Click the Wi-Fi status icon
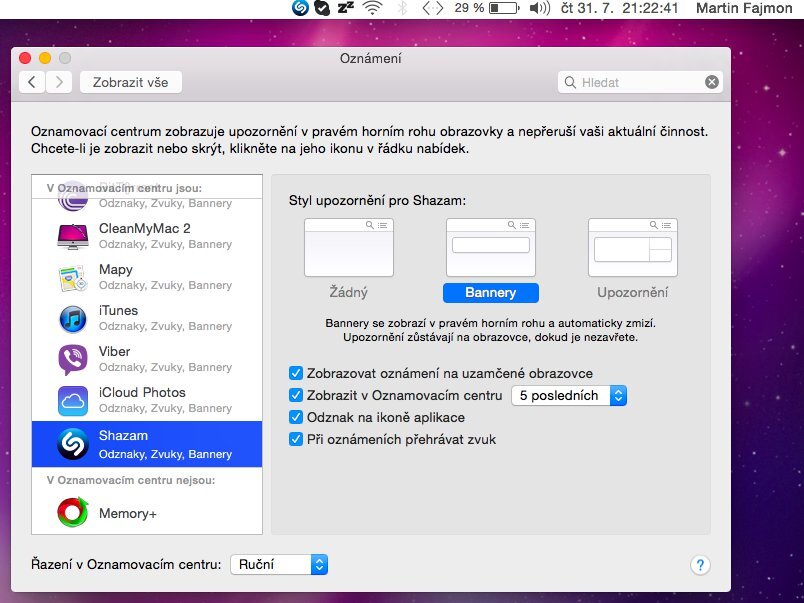Viewport: 804px width, 603px height. 372,8
